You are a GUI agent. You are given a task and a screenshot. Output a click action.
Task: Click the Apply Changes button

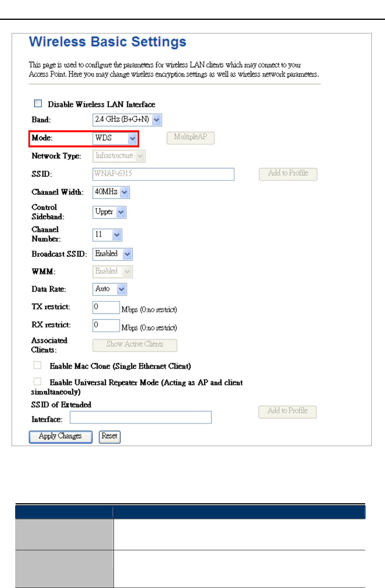click(x=61, y=437)
